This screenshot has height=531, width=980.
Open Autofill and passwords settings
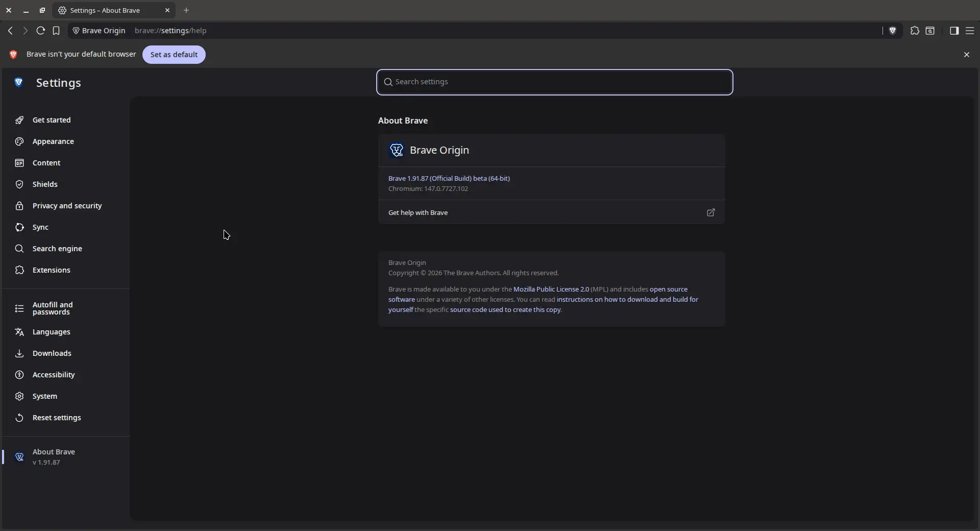(53, 308)
